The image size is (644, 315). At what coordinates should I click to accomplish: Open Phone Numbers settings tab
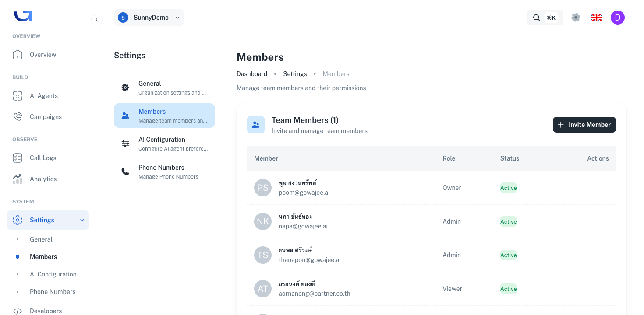click(164, 171)
